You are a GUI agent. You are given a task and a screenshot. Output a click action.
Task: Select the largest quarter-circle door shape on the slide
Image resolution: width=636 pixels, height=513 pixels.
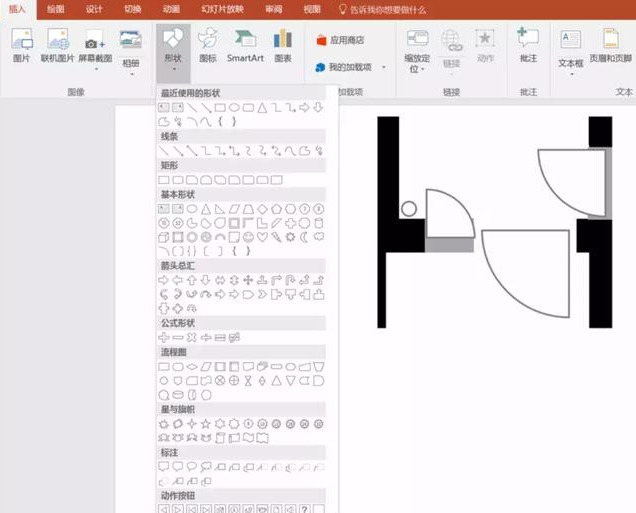526,274
